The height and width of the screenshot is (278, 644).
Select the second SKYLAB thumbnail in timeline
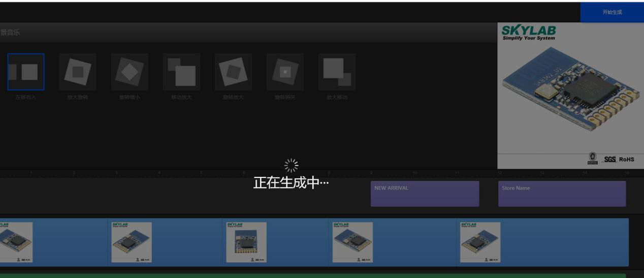click(x=132, y=242)
